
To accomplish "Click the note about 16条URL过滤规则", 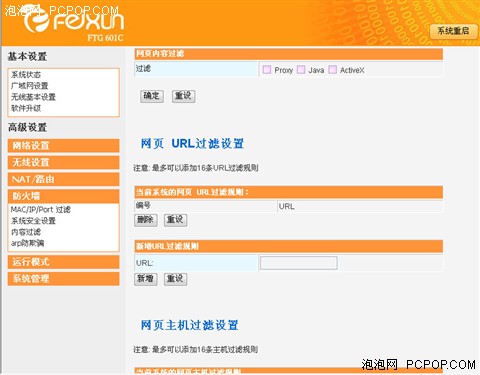I will (196, 168).
